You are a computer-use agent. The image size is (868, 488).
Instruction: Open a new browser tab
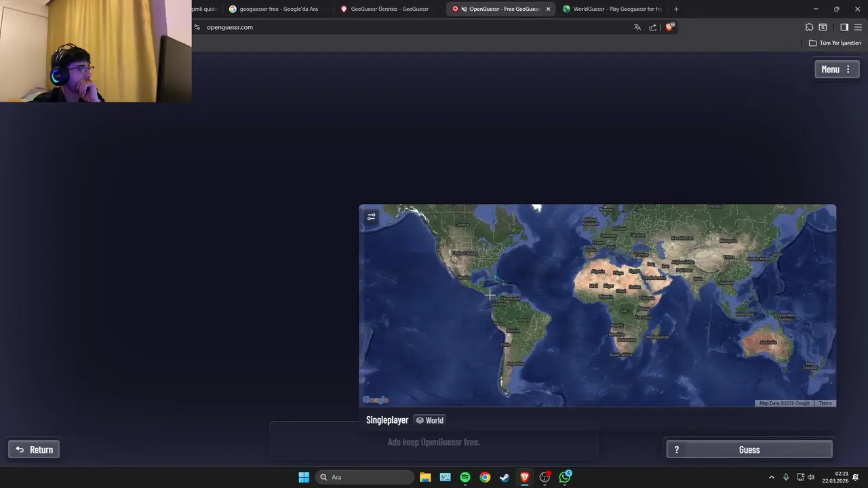coord(676,9)
